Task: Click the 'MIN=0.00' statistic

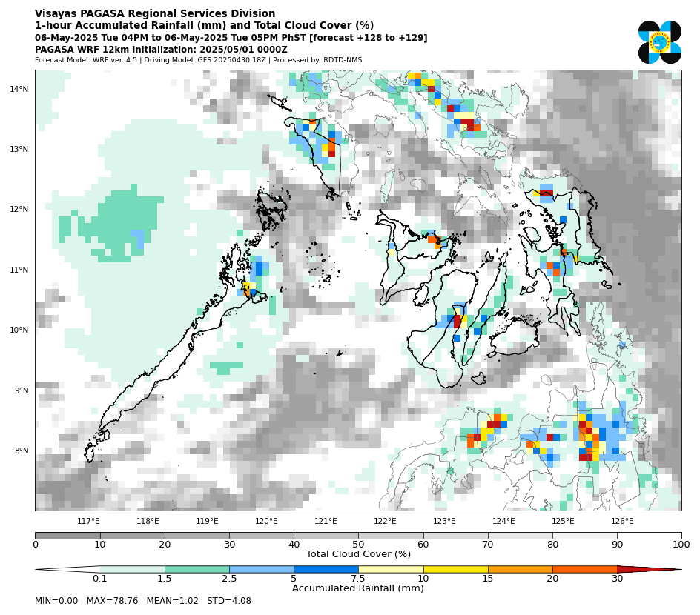Action: pyautogui.click(x=56, y=601)
